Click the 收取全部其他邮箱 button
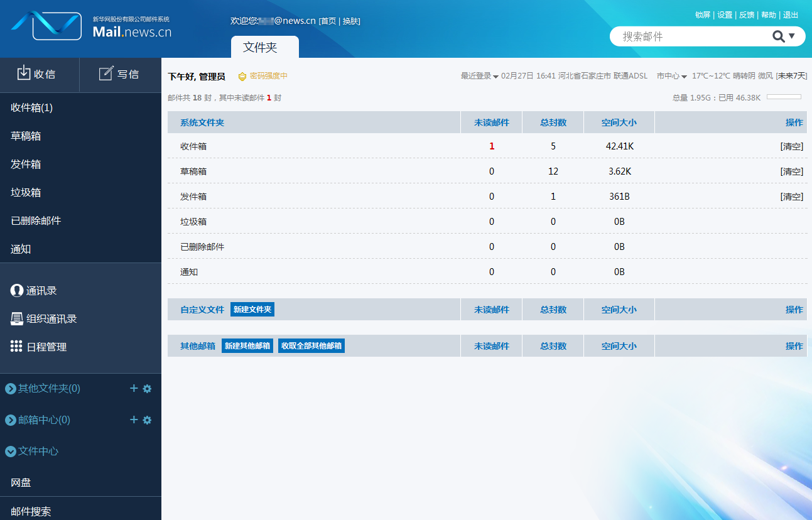The image size is (812, 520). point(311,346)
